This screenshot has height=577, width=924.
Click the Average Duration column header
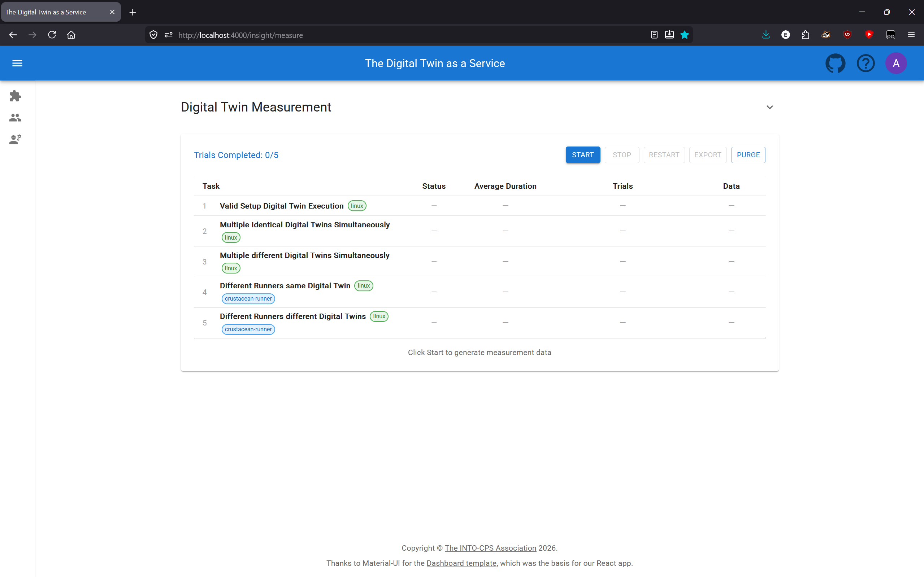click(505, 186)
